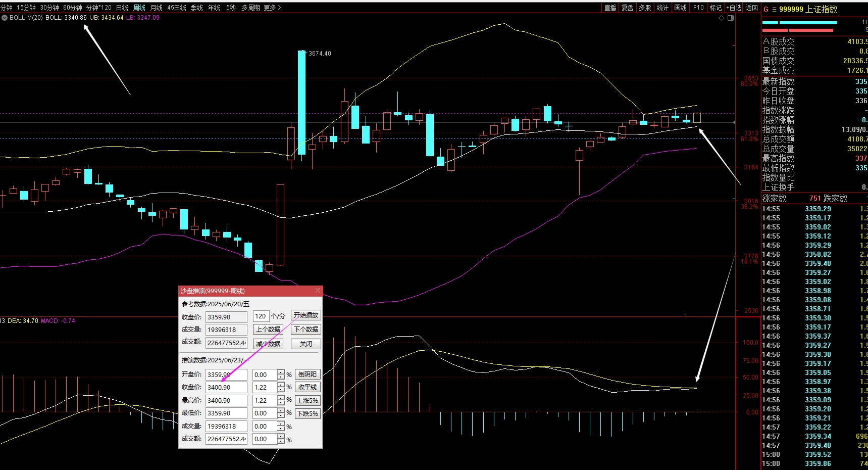This screenshot has width=868, height=470.
Task: Open the F10 info toolbar button
Action: pos(698,8)
